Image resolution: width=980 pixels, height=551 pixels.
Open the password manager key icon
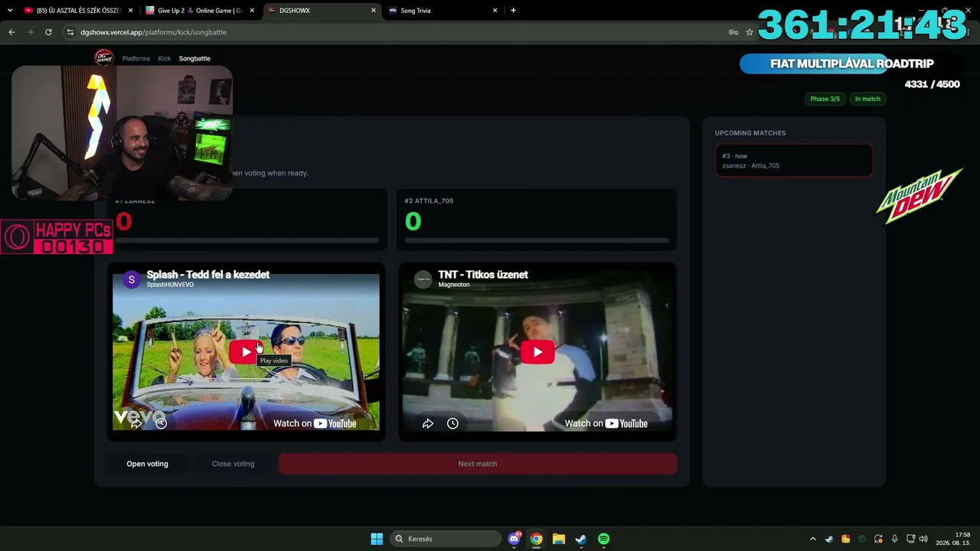[x=733, y=32]
